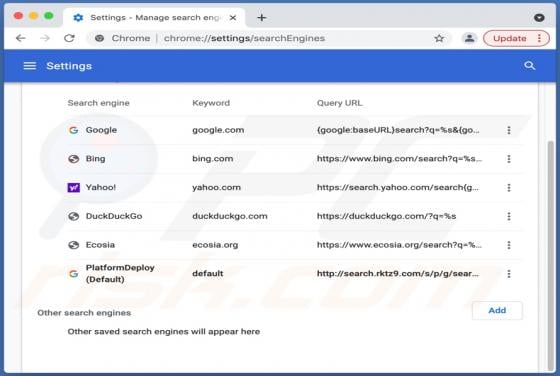The width and height of the screenshot is (560, 376).
Task: Select the Google search engine name
Action: [x=101, y=130]
